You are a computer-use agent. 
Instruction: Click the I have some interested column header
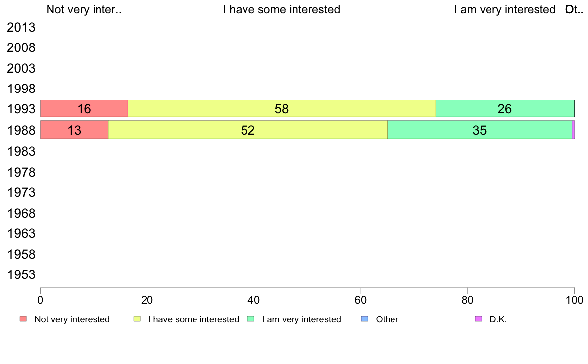282,9
